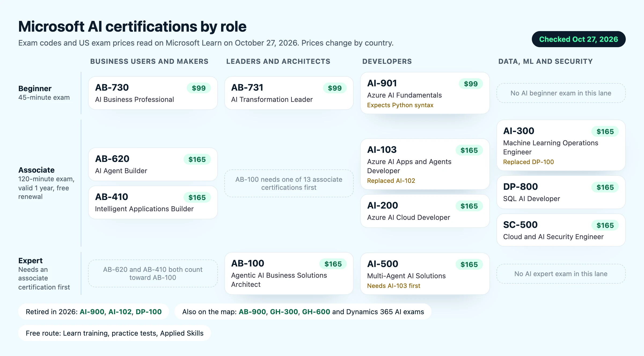Click the Leaders and Architects column header
This screenshot has height=356, width=644.
[x=278, y=61]
